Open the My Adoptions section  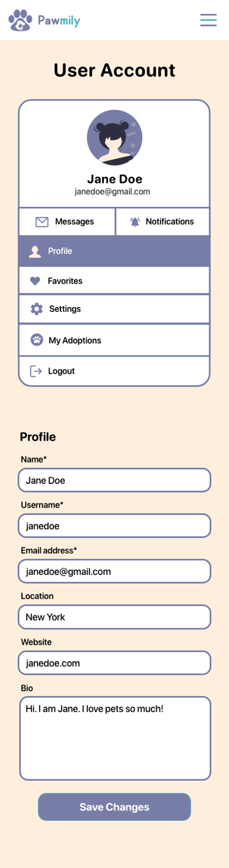tap(114, 340)
